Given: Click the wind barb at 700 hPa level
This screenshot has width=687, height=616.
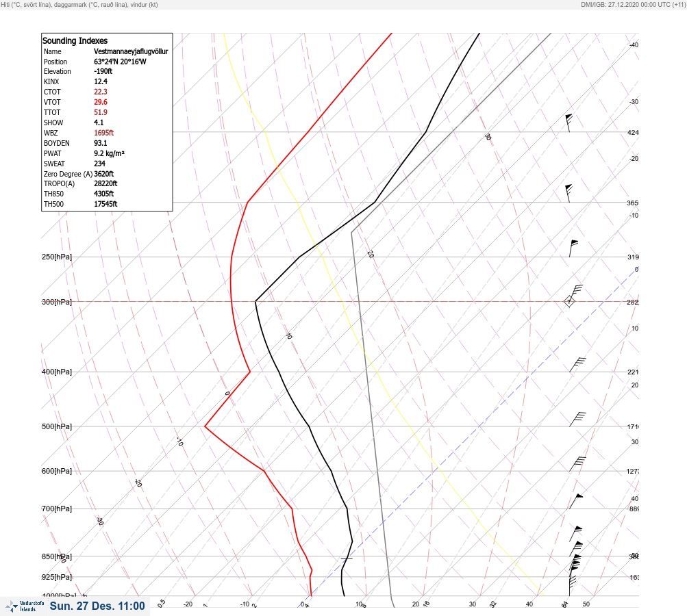Looking at the screenshot, I should tap(576, 501).
